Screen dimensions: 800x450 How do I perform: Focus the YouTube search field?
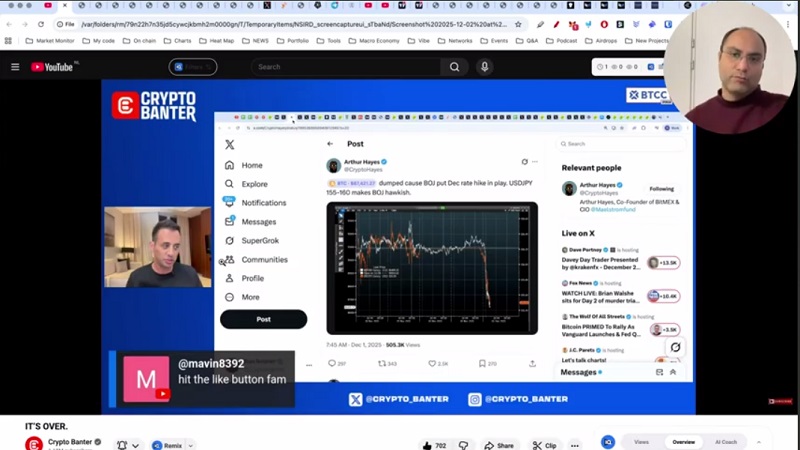[345, 67]
